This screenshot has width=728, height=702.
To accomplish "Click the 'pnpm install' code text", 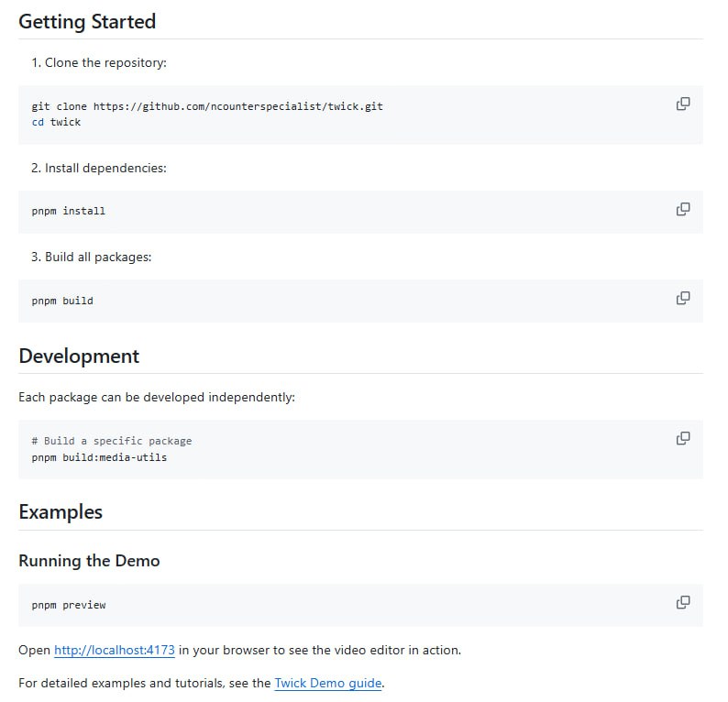I will point(69,211).
